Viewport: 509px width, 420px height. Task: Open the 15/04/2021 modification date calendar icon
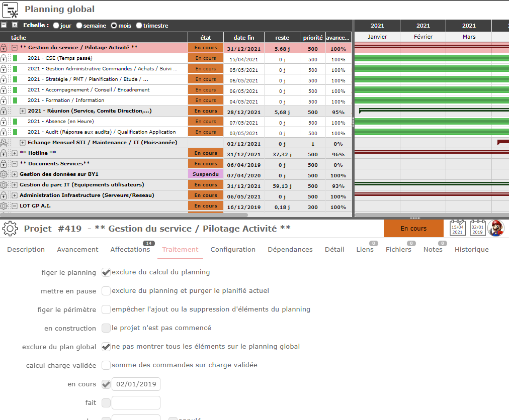pyautogui.click(x=457, y=228)
